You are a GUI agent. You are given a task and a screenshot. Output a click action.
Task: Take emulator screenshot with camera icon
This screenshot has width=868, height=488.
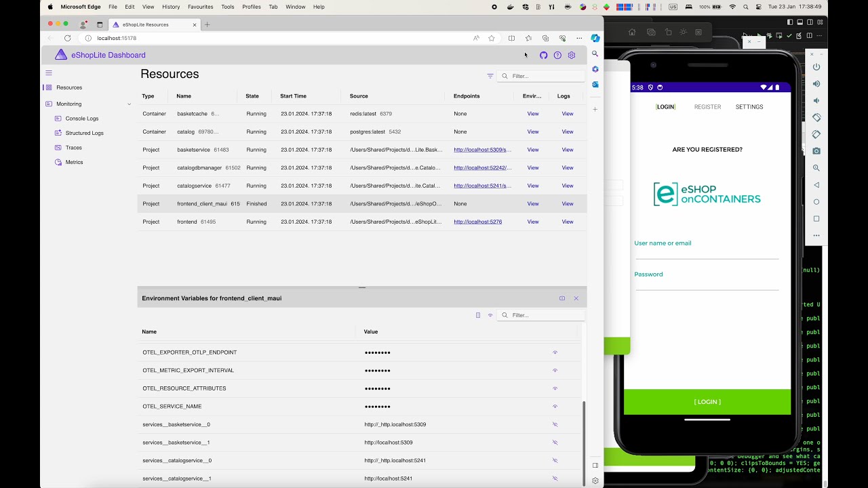[816, 151]
